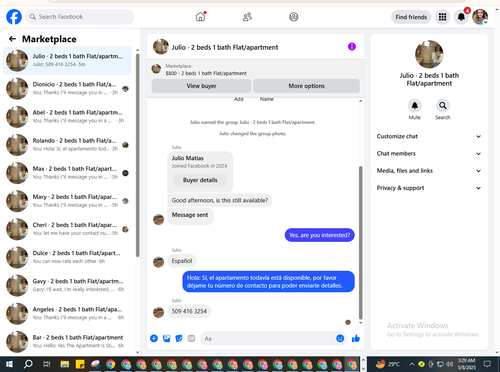Open the Home feed icon
This screenshot has width=500, height=372.
200,17
